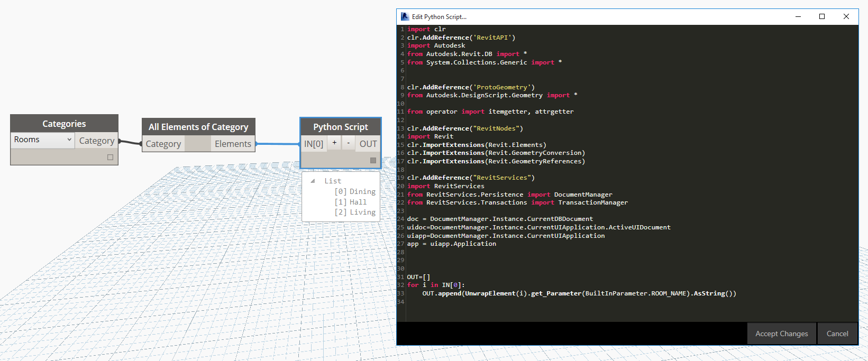Screen dimensions: 868x361
Task: Click the line importing DocumentManager
Action: click(x=510, y=195)
